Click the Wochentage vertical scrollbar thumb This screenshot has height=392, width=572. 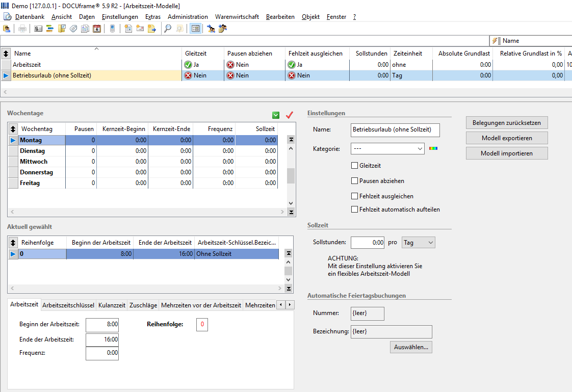pyautogui.click(x=291, y=176)
